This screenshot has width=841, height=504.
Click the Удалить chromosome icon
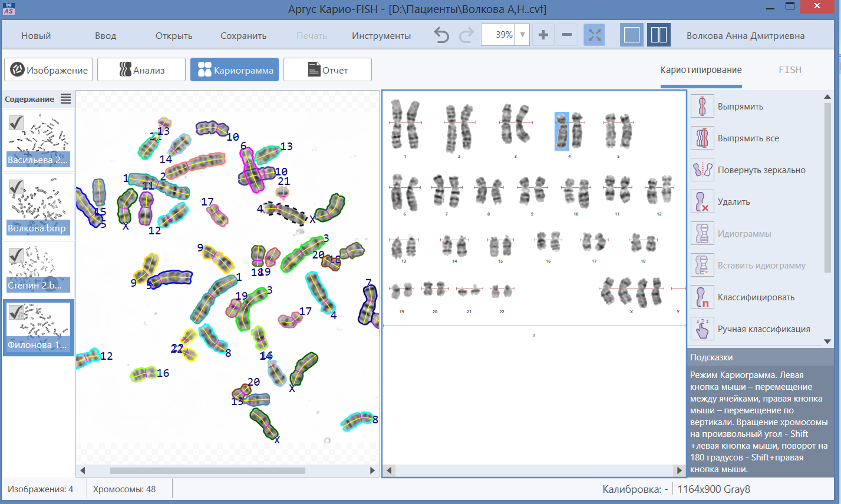(x=702, y=202)
